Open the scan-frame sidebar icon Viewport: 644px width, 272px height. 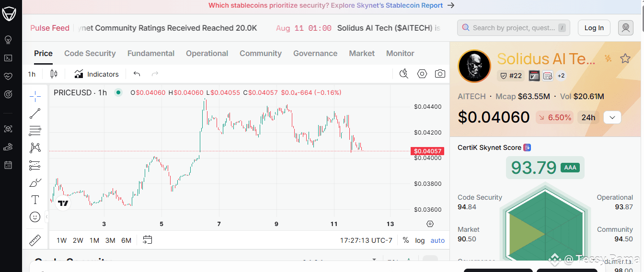point(8,129)
